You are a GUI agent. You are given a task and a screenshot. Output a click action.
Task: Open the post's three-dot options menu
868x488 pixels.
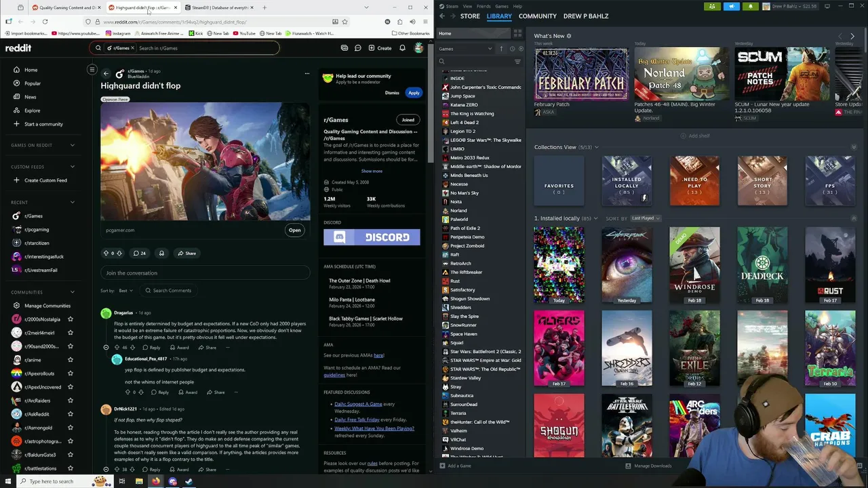[x=307, y=73]
